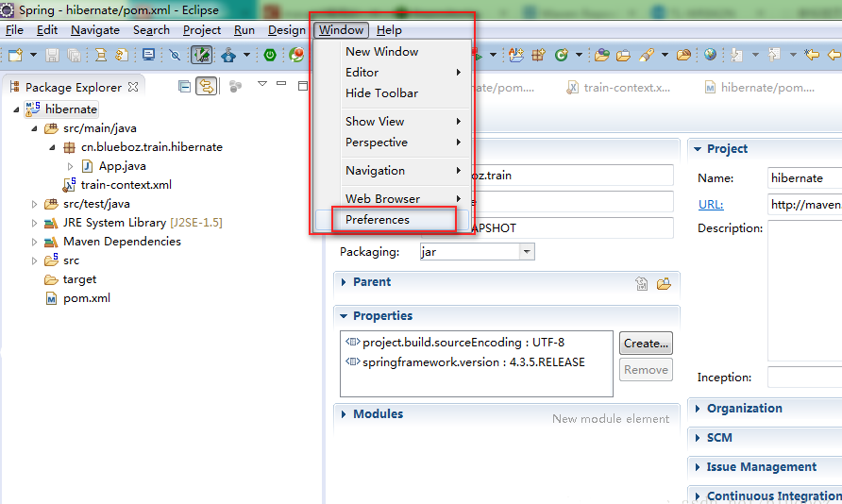Click the Next Annotation toolbar icon
Image resolution: width=842 pixels, height=504 pixels.
tap(736, 55)
